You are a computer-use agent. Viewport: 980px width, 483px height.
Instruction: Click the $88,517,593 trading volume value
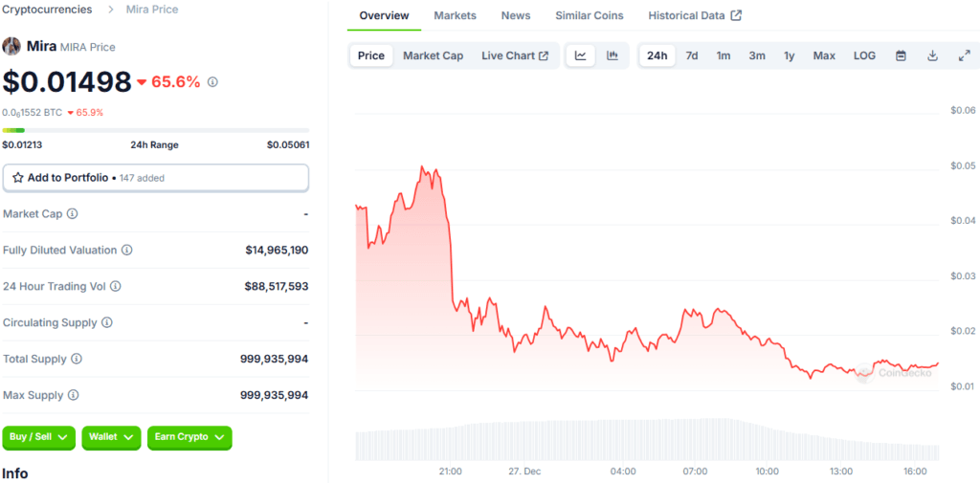point(277,286)
